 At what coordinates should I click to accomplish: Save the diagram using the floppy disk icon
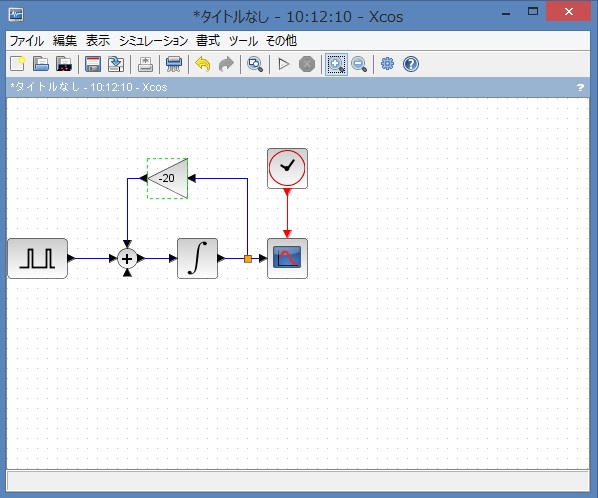[x=93, y=64]
